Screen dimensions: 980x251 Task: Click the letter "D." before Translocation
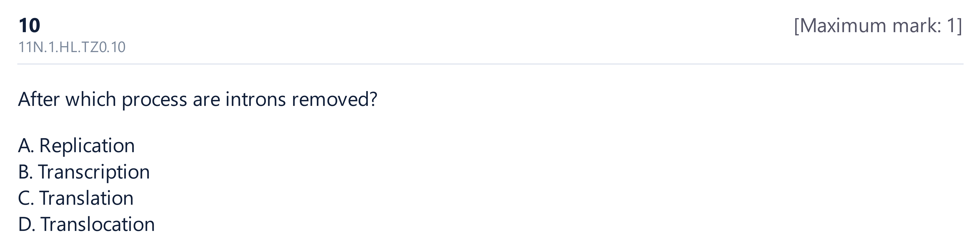click(x=27, y=224)
